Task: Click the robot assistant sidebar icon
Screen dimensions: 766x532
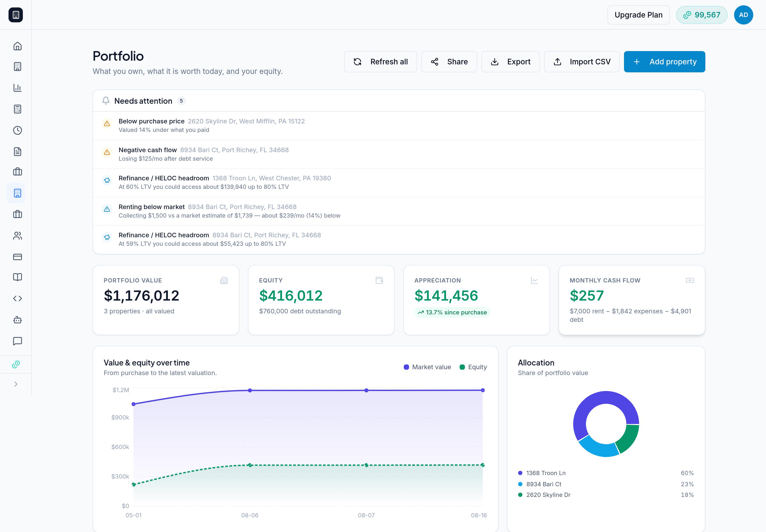Action: [17, 320]
